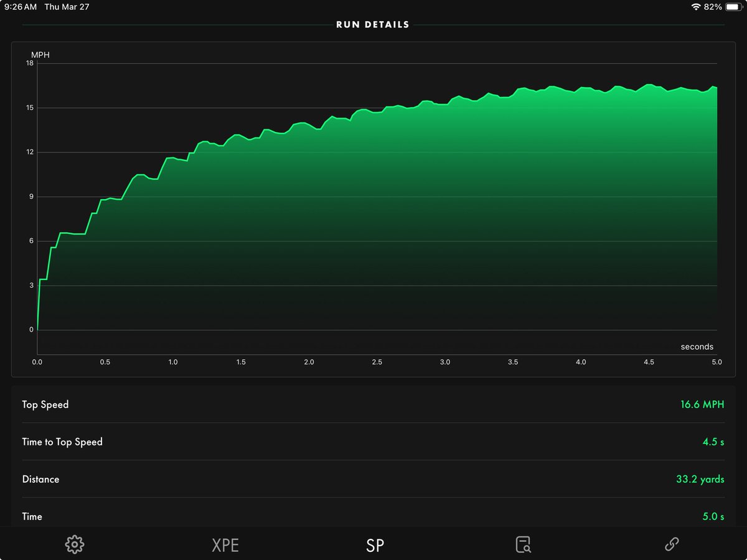The height and width of the screenshot is (560, 747).
Task: Tap the 4.5 s value
Action: click(713, 442)
